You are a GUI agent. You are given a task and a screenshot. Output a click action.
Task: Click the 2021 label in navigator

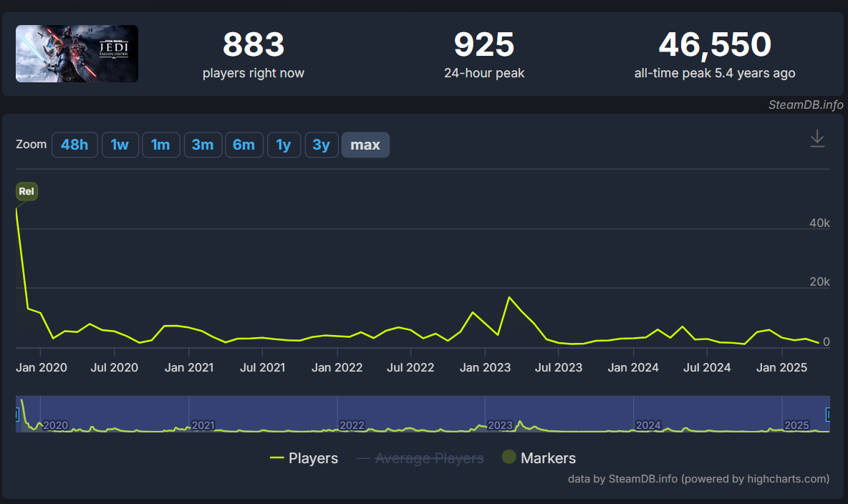tap(203, 425)
